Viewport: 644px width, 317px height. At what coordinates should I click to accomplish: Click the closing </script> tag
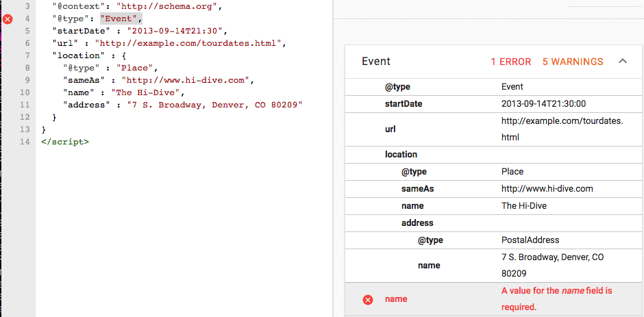(x=65, y=142)
